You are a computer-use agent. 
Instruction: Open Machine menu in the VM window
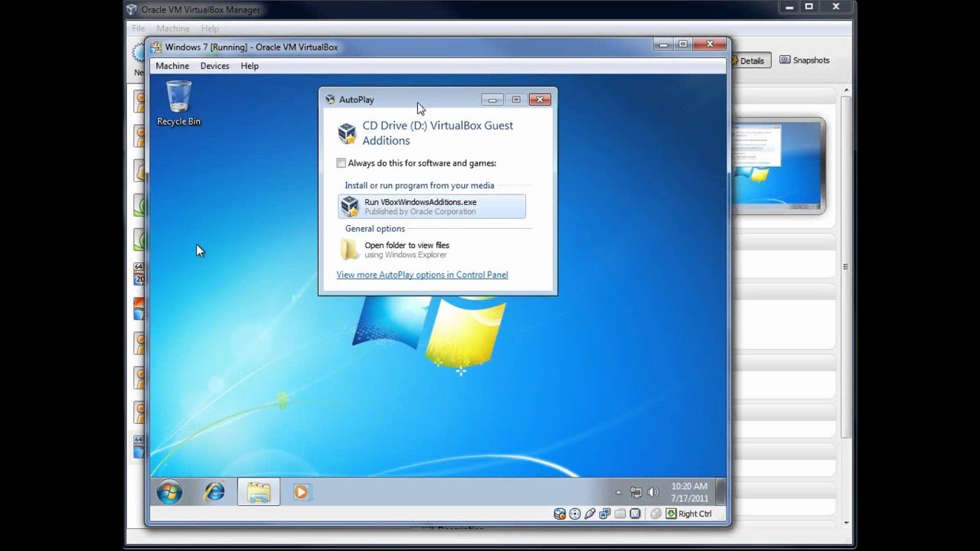click(x=172, y=66)
